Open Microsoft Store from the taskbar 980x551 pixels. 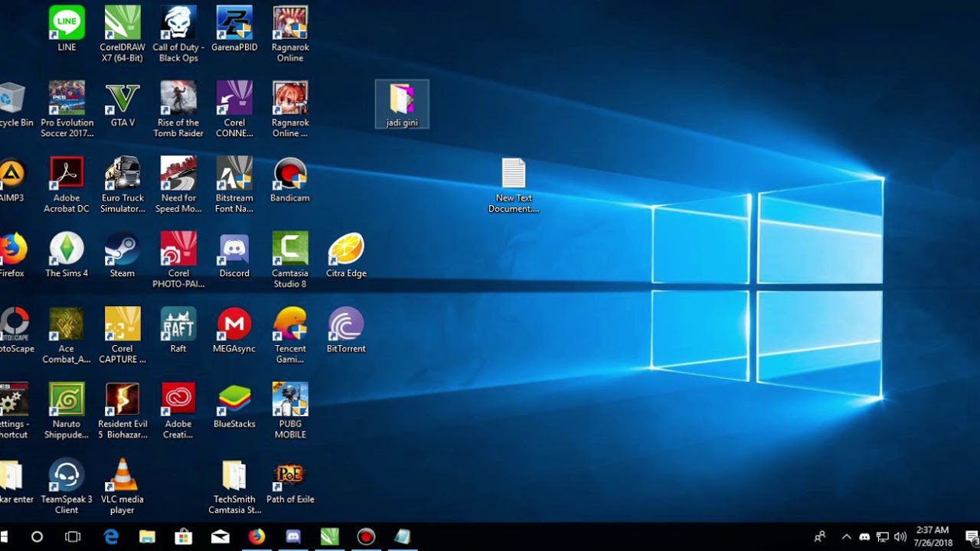pos(184,537)
